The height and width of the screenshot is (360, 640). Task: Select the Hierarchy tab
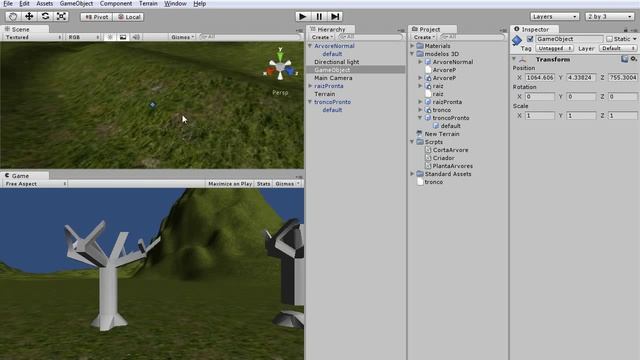331,29
